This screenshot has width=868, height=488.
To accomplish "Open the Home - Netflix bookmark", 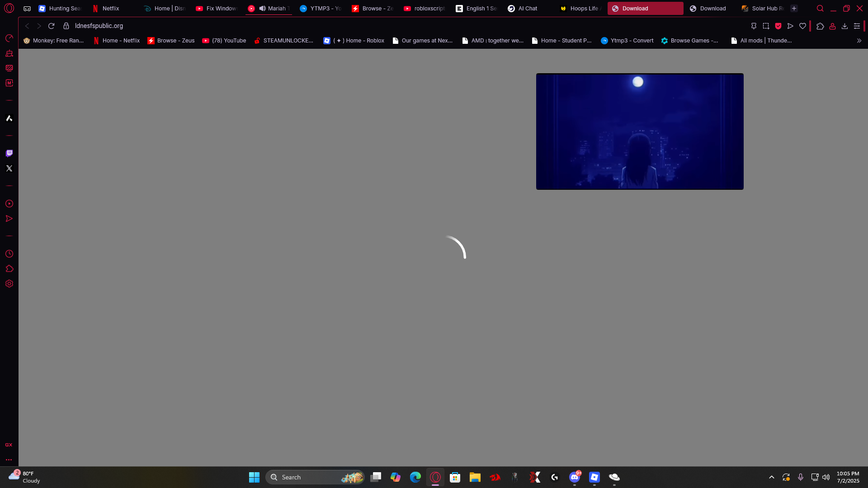I will [x=116, y=41].
